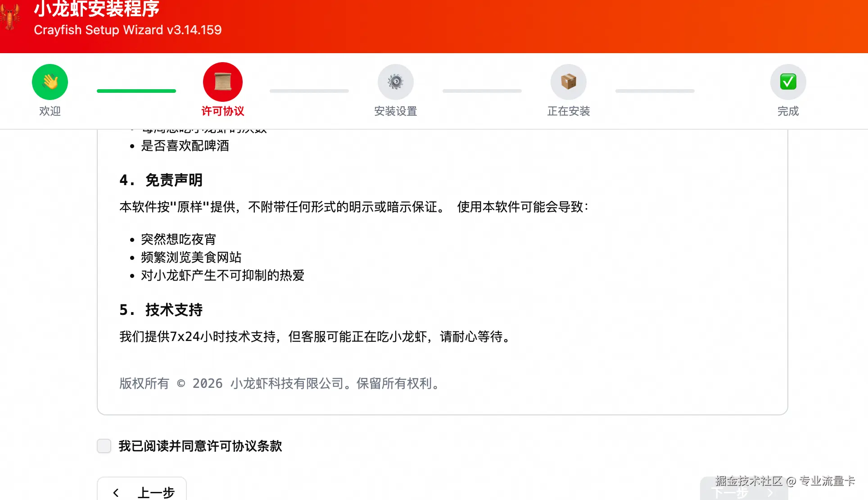
Task: Select the 安装设置 step label
Action: click(395, 111)
